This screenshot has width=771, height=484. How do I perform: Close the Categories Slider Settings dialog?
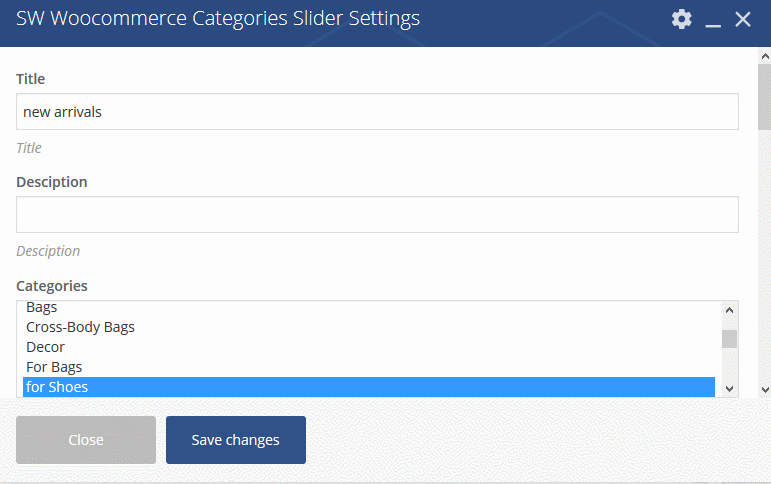click(742, 20)
